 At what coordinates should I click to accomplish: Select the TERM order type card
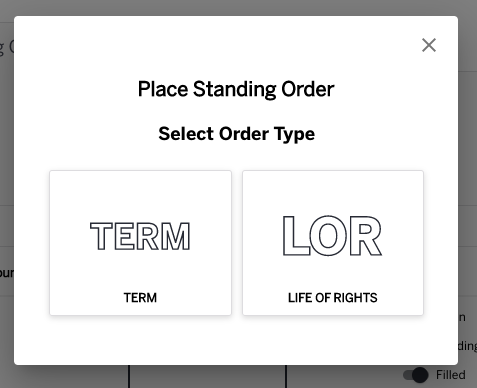[140, 243]
